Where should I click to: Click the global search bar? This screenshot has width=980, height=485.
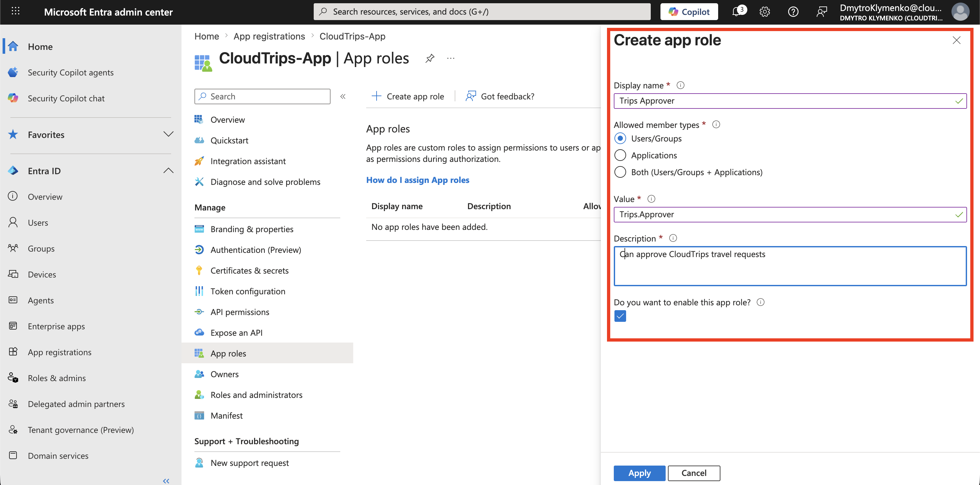click(x=482, y=12)
